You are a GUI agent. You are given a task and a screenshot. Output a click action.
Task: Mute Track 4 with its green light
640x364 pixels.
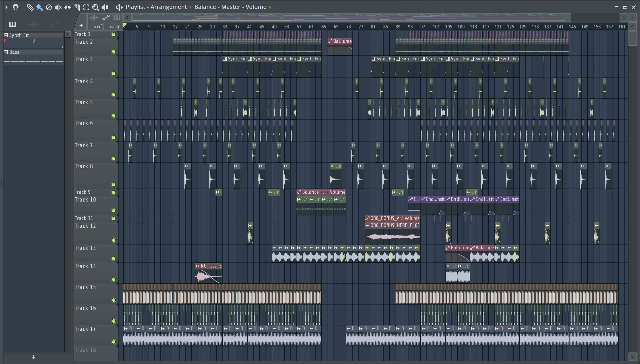pyautogui.click(x=114, y=94)
